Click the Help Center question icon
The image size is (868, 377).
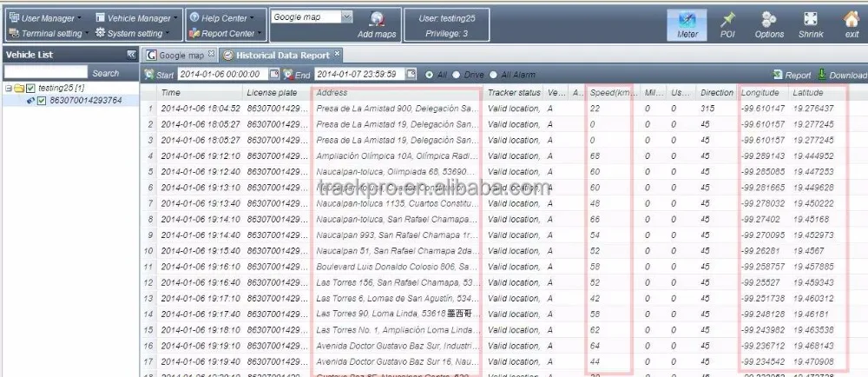point(194,17)
